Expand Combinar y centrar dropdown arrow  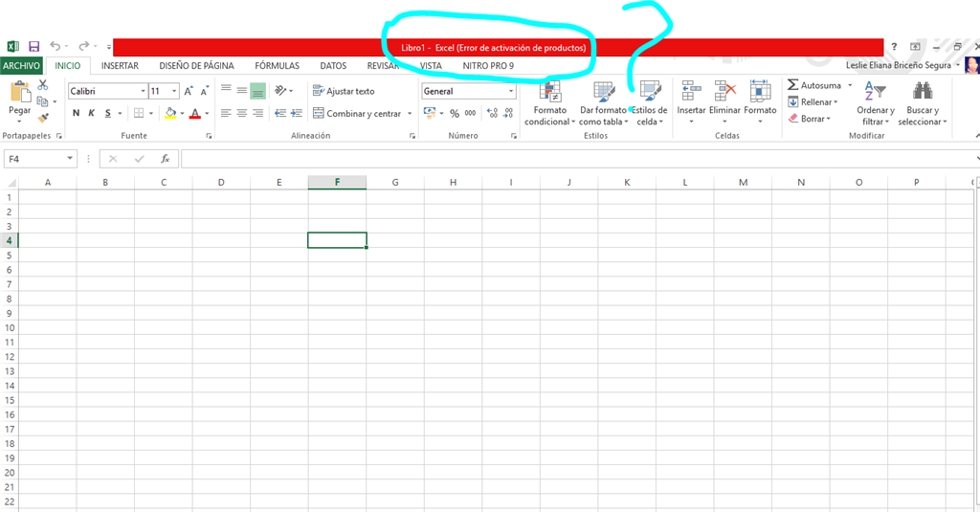click(x=410, y=114)
